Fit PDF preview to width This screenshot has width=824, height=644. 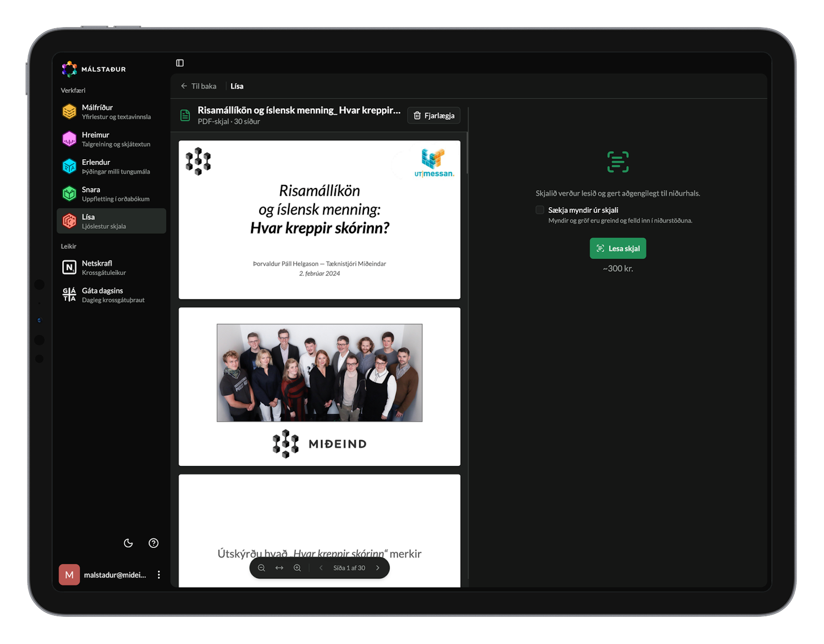coord(279,568)
